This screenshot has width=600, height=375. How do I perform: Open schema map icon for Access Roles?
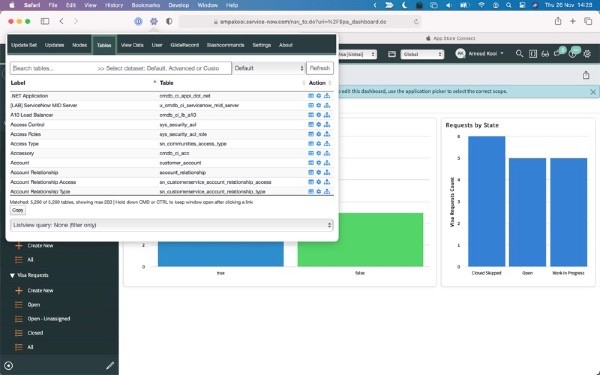[327, 134]
